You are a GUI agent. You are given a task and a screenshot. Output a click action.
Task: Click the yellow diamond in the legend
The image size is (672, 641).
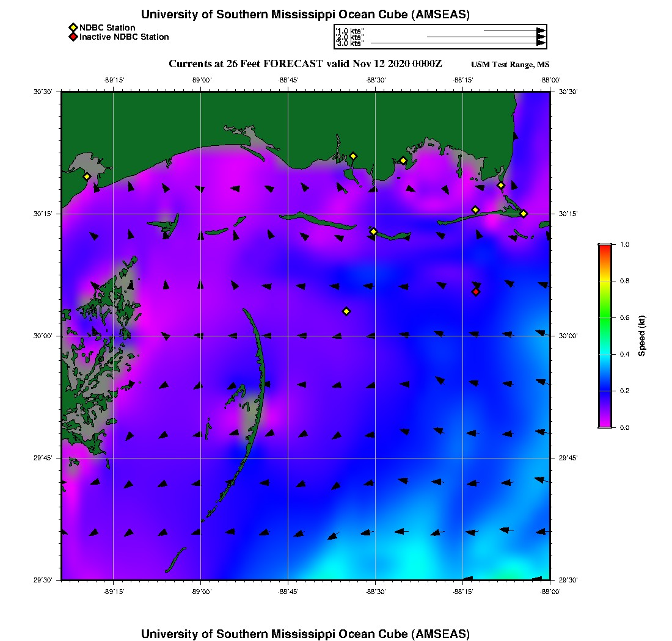pos(73,27)
